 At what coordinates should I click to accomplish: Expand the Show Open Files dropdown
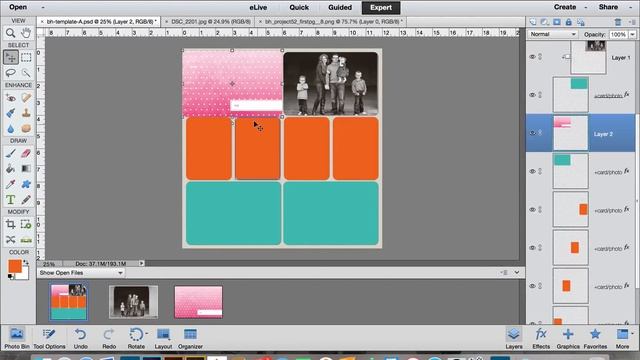click(81, 273)
